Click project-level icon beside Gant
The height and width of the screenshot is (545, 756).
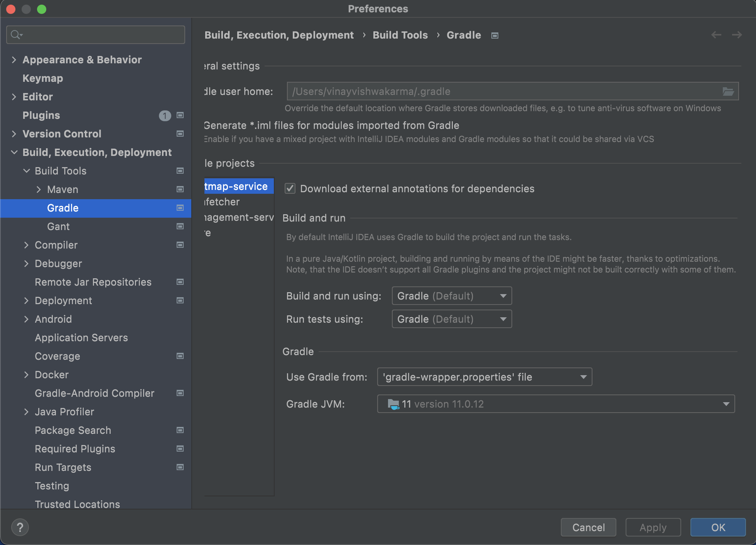(180, 226)
